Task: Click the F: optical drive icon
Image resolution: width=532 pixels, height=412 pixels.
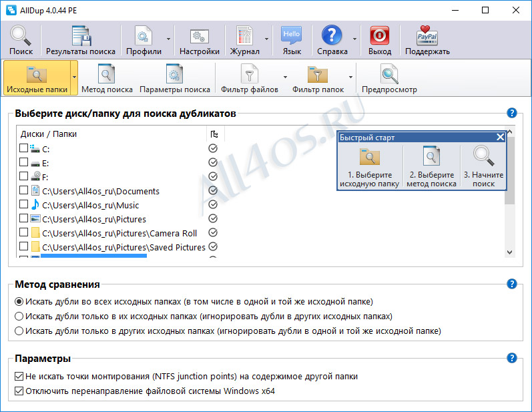Action: coord(35,176)
